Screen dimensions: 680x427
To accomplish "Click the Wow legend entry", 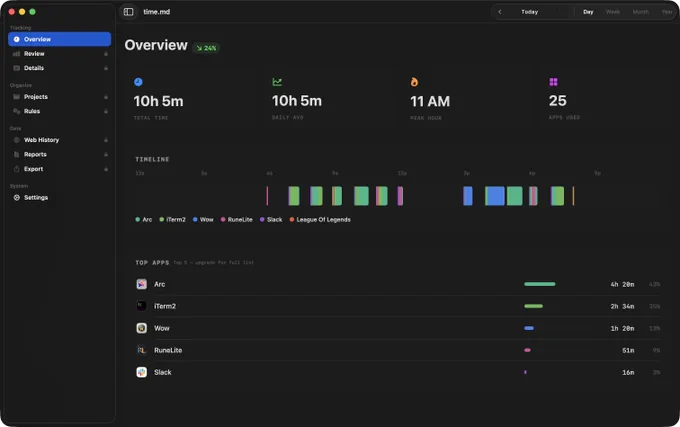I will click(x=203, y=219).
